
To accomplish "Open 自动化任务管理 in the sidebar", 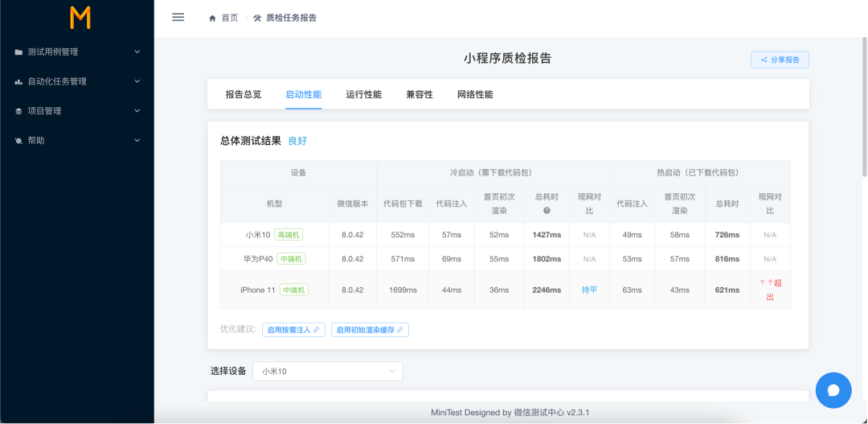I will point(77,81).
